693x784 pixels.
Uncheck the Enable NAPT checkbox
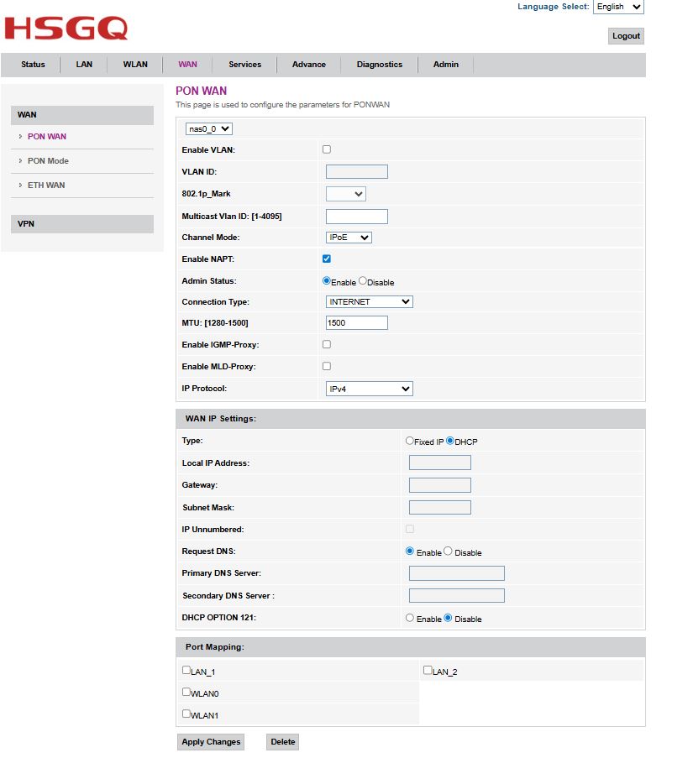[x=327, y=259]
